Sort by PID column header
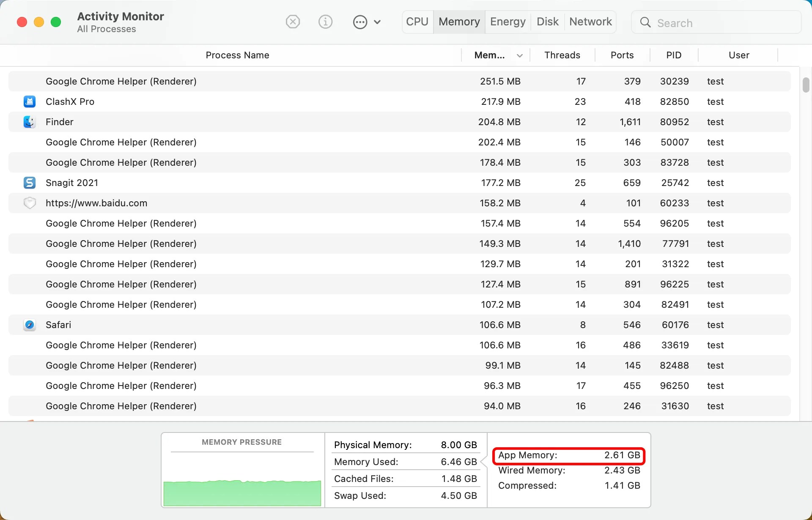This screenshot has width=812, height=520. click(x=673, y=55)
